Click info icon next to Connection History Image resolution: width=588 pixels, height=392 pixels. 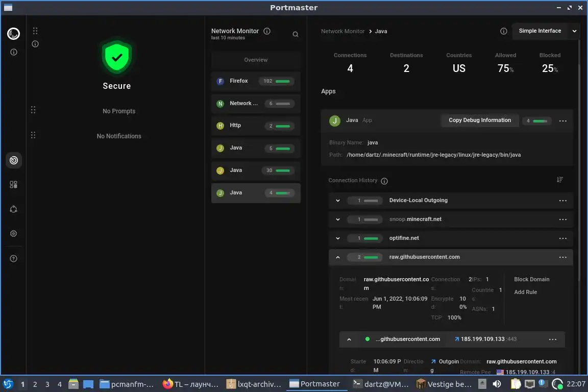(384, 181)
